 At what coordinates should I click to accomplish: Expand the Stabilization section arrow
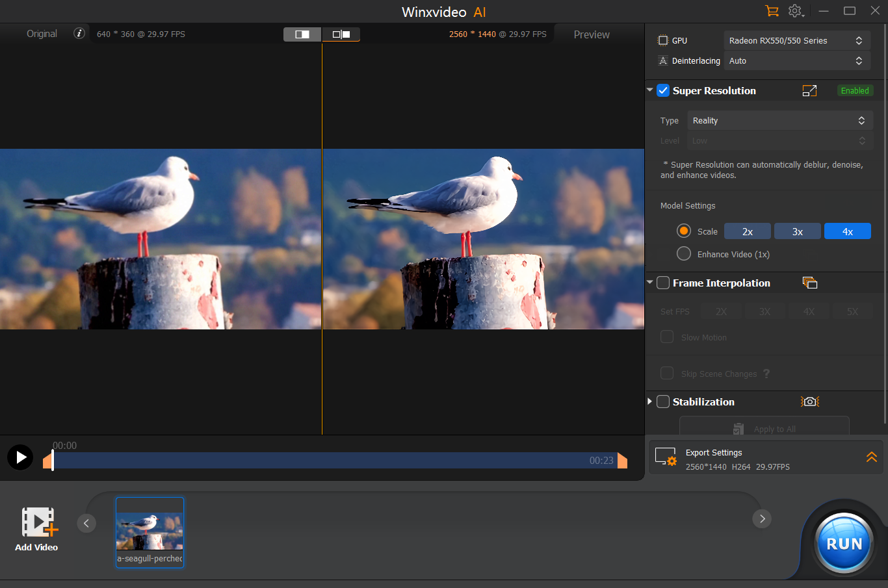click(649, 402)
